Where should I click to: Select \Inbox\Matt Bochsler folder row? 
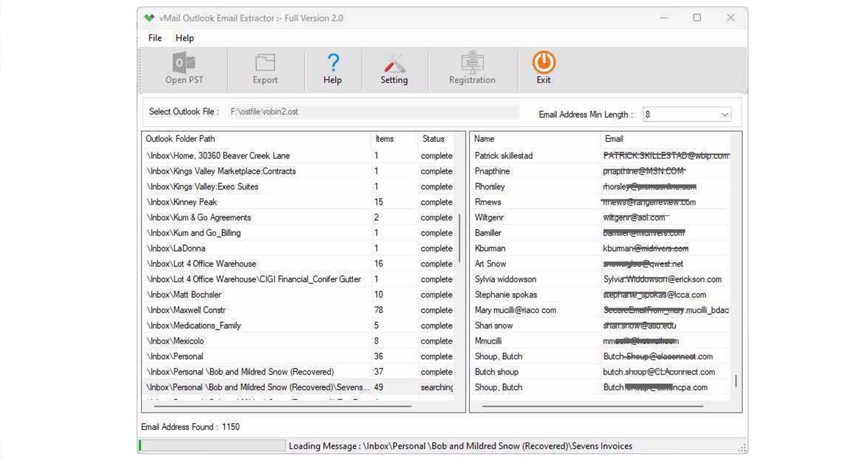[297, 295]
